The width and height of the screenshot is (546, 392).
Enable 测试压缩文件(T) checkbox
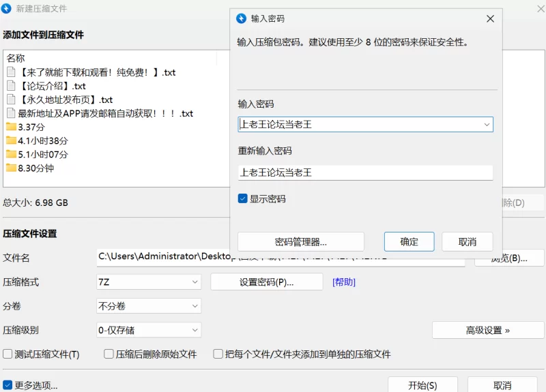[8, 355]
